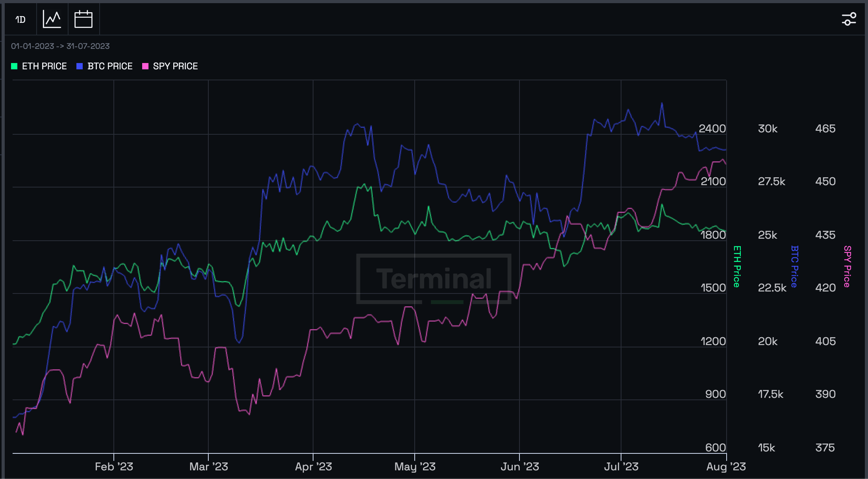Click the Mar '23 axis label
The width and height of the screenshot is (868, 479).
click(x=208, y=467)
